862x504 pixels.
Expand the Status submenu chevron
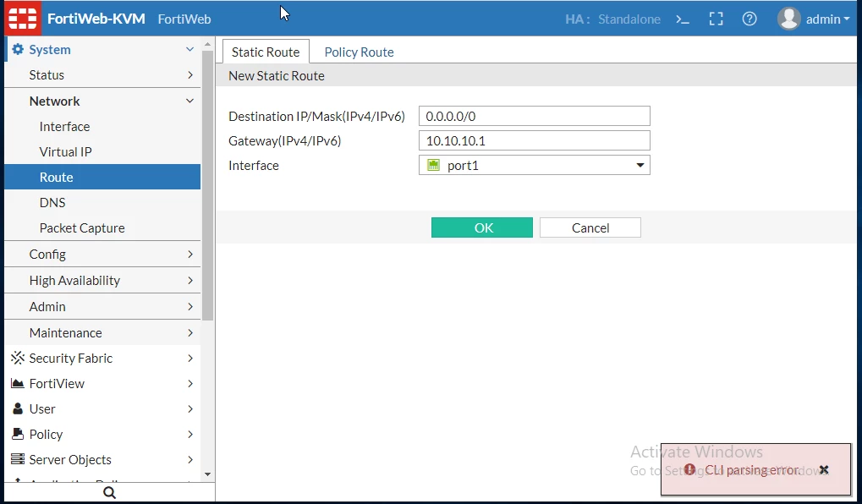(x=190, y=74)
